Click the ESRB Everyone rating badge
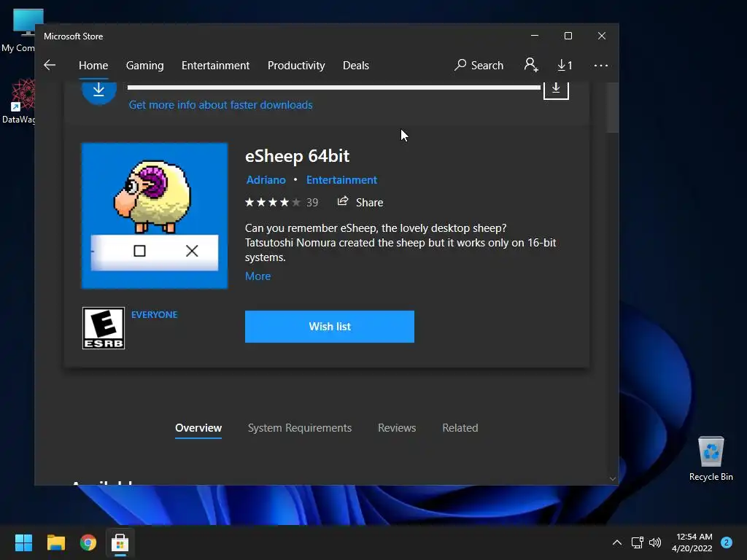747x560 pixels. 104,328
